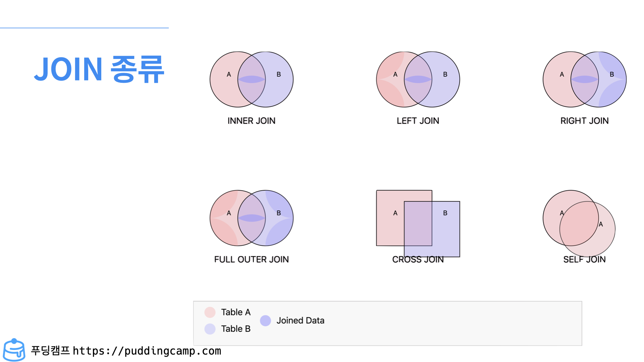
Task: Click the SELF JOIN circles diagram
Action: (x=579, y=224)
